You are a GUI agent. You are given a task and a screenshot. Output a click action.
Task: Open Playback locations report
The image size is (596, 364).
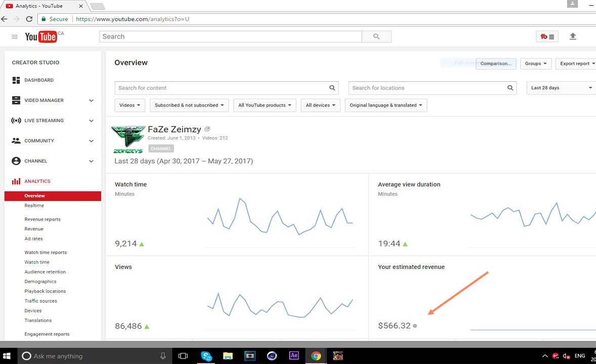[45, 291]
